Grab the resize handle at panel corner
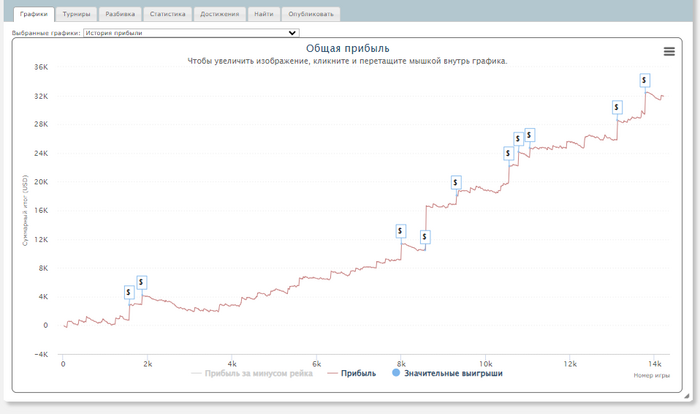This screenshot has height=414, width=700. click(x=687, y=396)
